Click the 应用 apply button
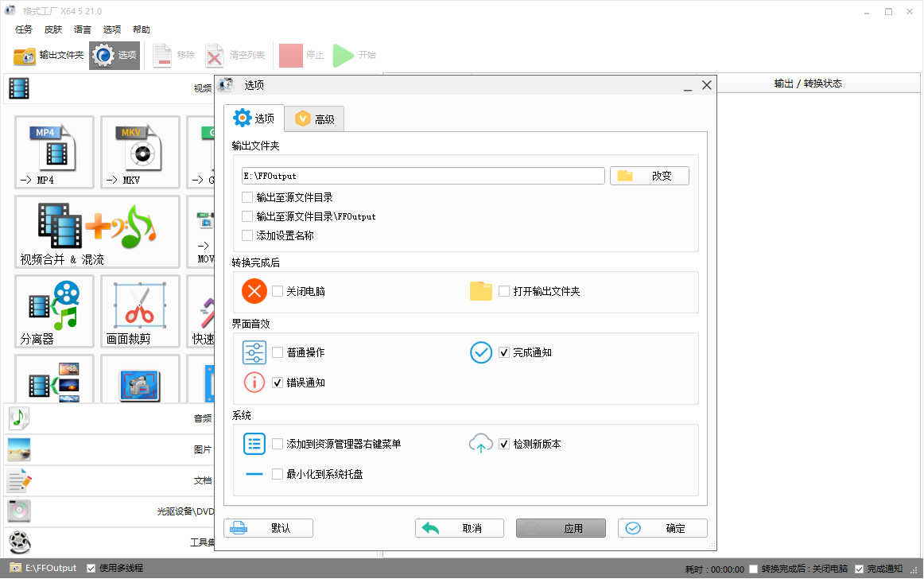 click(x=561, y=527)
